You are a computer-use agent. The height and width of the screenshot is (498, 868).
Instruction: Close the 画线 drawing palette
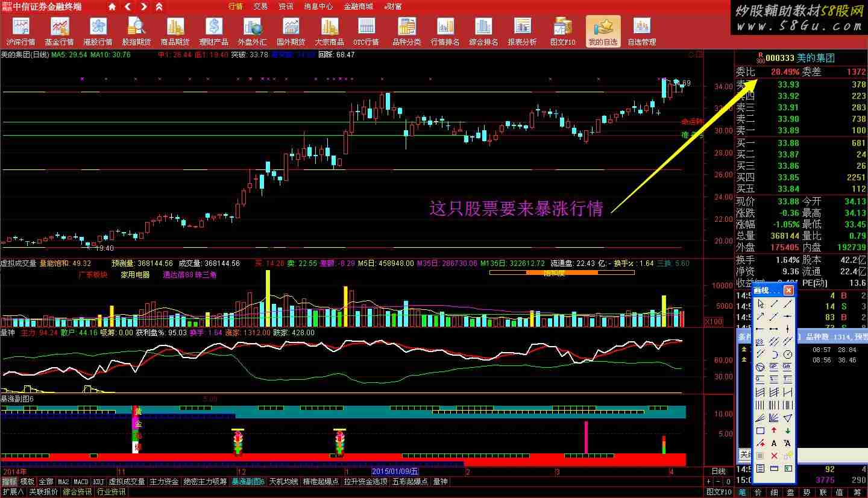[x=788, y=290]
